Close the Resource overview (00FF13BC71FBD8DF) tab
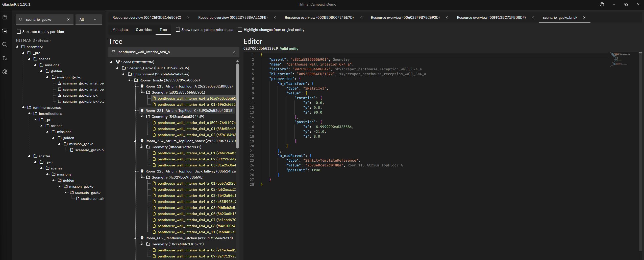 tap(533, 17)
